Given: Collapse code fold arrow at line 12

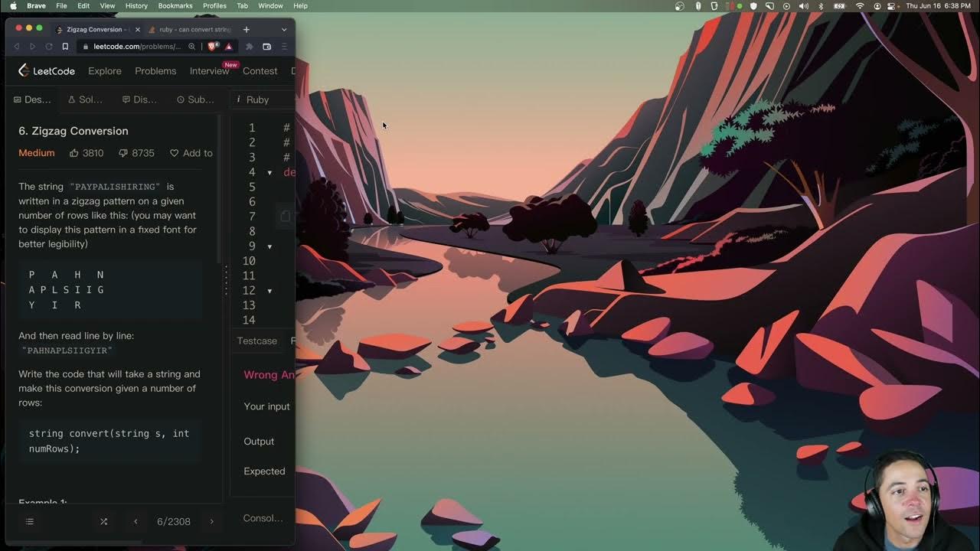Looking at the screenshot, I should 269,292.
